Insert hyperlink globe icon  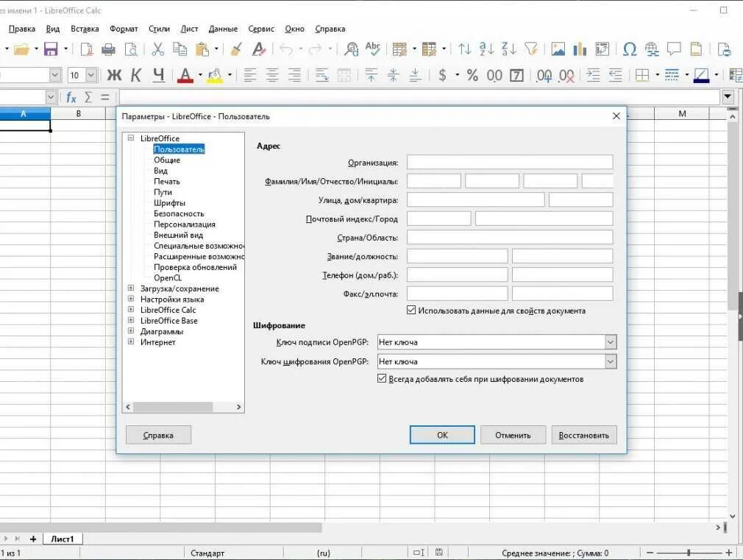652,49
